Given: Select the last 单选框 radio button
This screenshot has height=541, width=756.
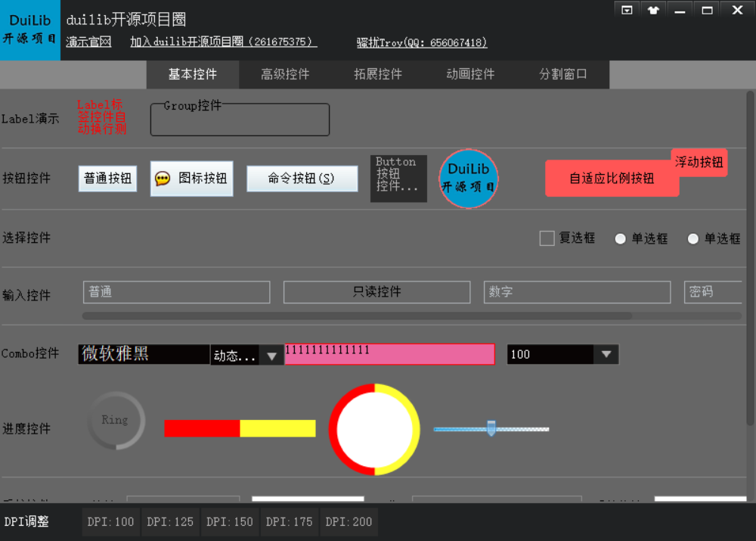Looking at the screenshot, I should tap(692, 238).
